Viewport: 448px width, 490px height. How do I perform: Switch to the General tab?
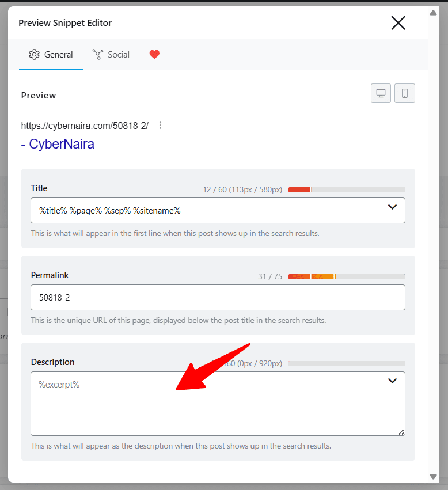coord(51,54)
